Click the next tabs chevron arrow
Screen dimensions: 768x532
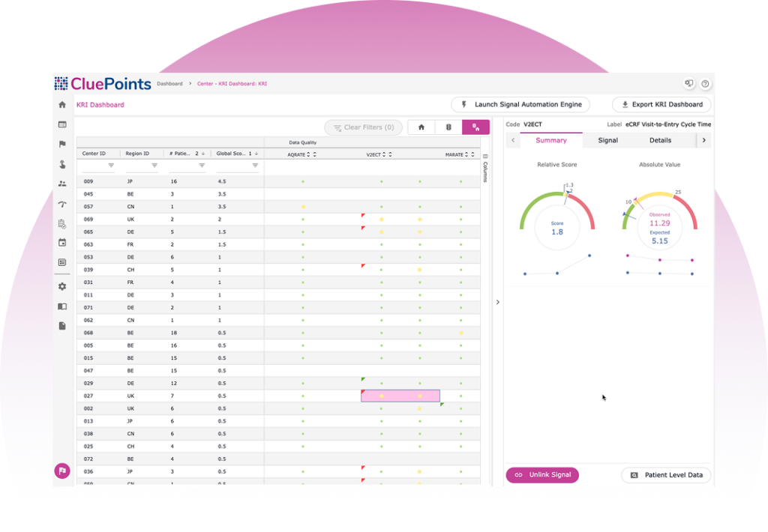coord(703,140)
